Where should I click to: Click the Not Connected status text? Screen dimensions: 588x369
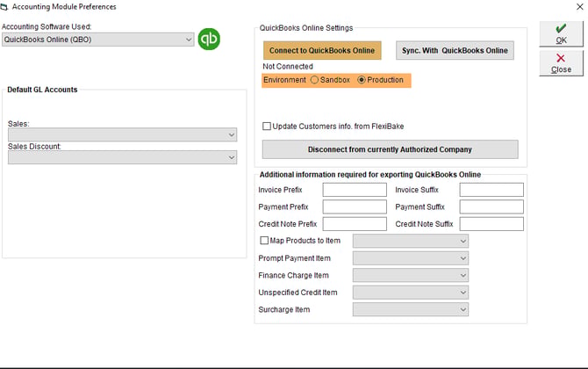[x=288, y=67]
